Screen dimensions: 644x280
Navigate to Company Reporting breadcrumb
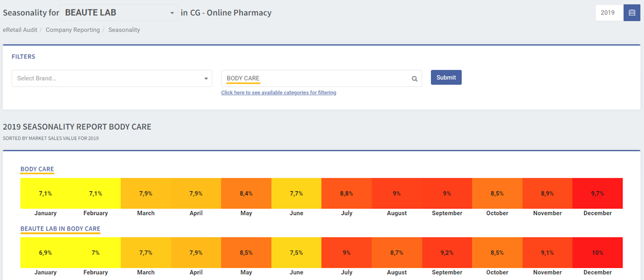(x=73, y=30)
